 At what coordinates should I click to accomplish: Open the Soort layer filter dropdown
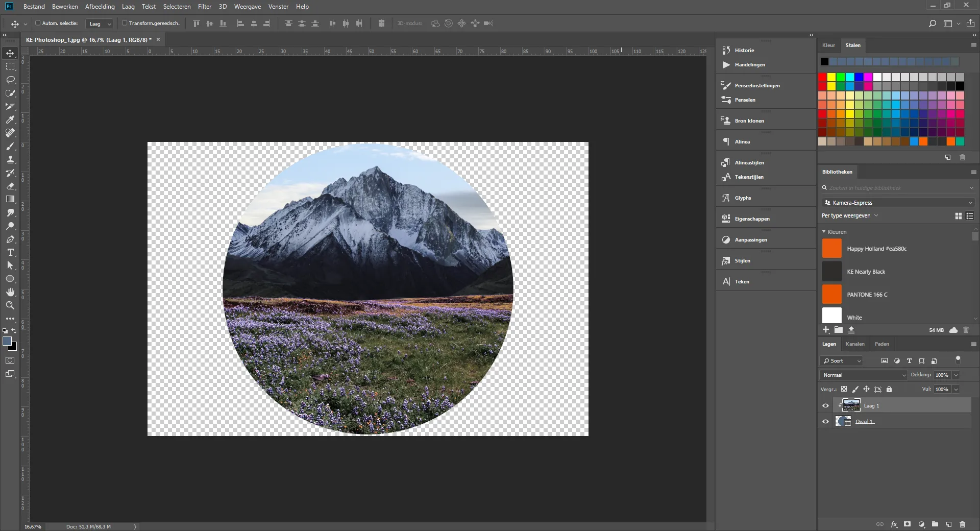point(841,361)
